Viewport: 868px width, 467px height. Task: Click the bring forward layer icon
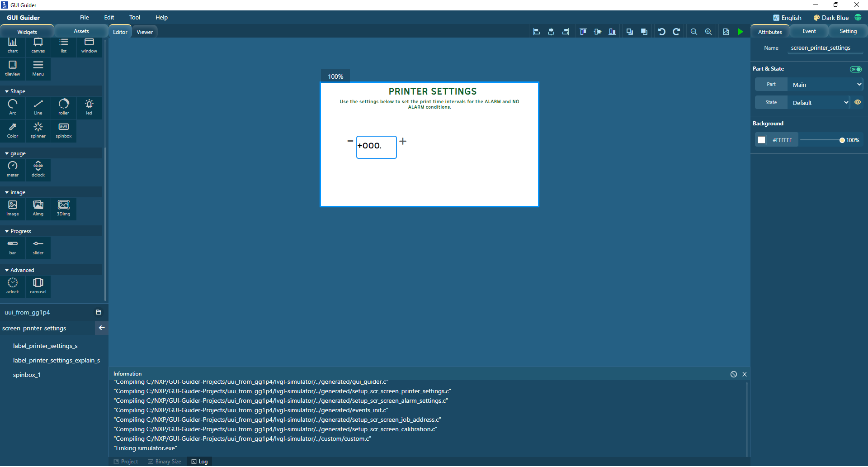point(644,32)
